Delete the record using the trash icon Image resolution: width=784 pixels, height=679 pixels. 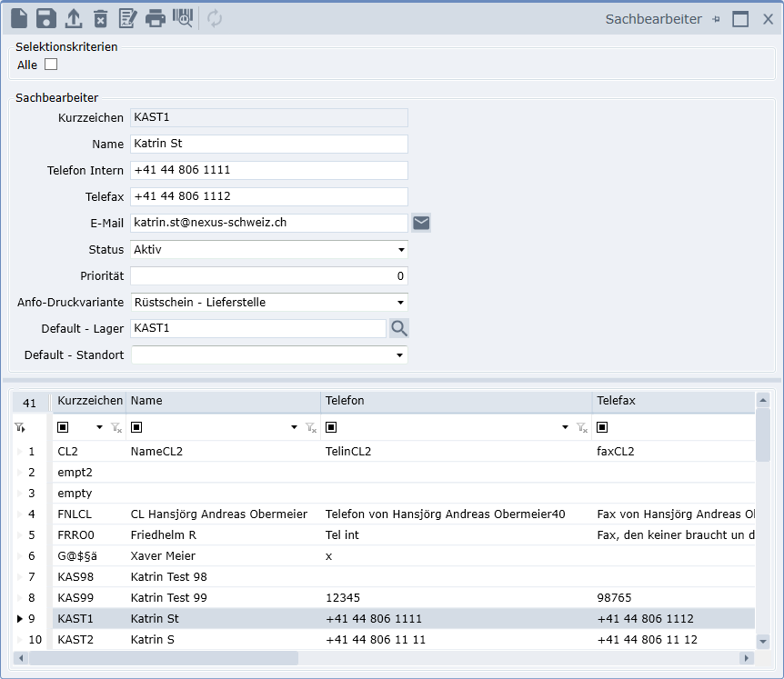pos(101,17)
